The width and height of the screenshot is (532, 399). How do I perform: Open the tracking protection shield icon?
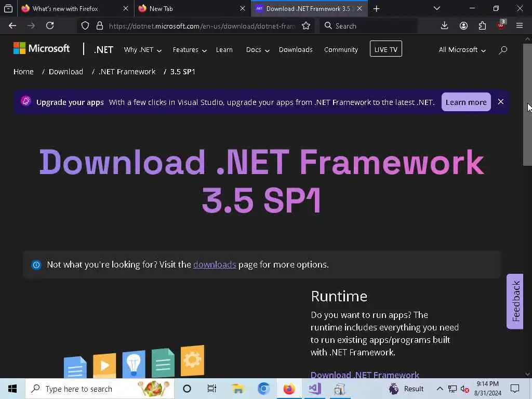click(x=85, y=26)
